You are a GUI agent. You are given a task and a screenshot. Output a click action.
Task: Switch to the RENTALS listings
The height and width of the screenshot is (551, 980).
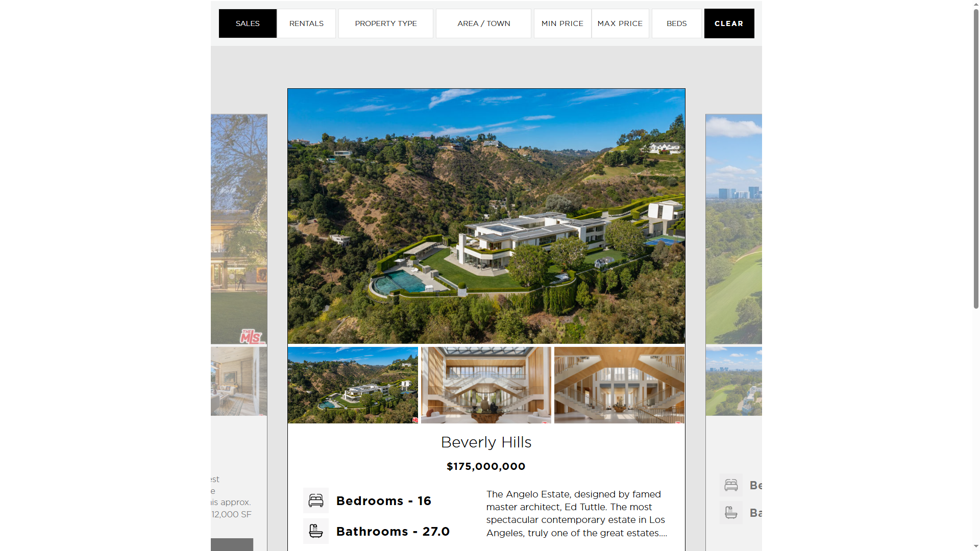point(306,23)
